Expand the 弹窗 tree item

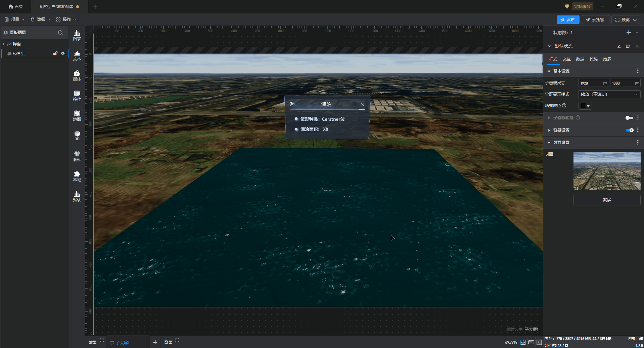(4, 44)
